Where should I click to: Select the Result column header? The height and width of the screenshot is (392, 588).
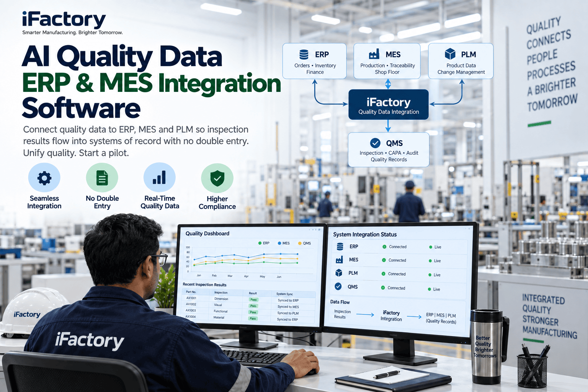[x=253, y=293]
